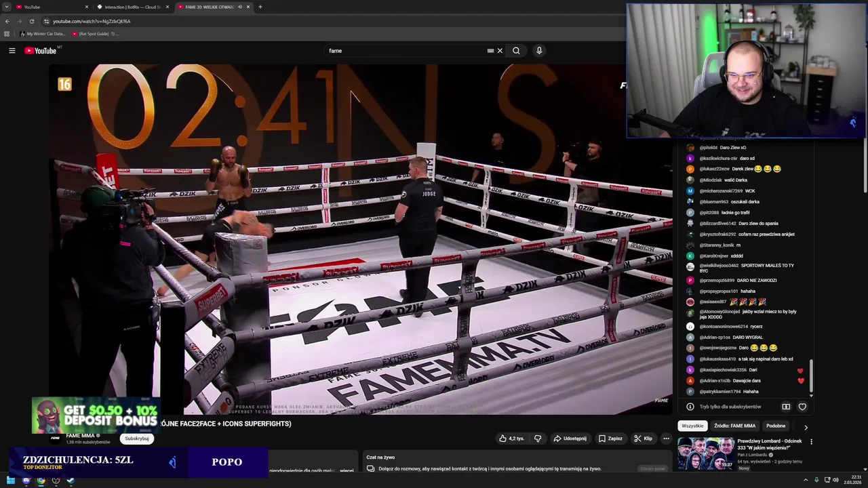The width and height of the screenshot is (868, 488).
Task: Switch to Interaction BotRix tab
Action: click(133, 7)
